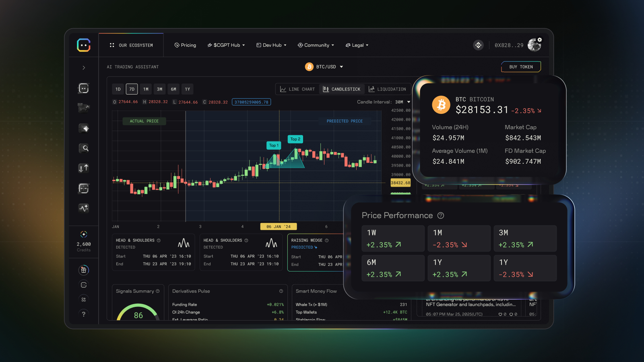Select the market analytics chart icon in sidebar

[x=84, y=108]
